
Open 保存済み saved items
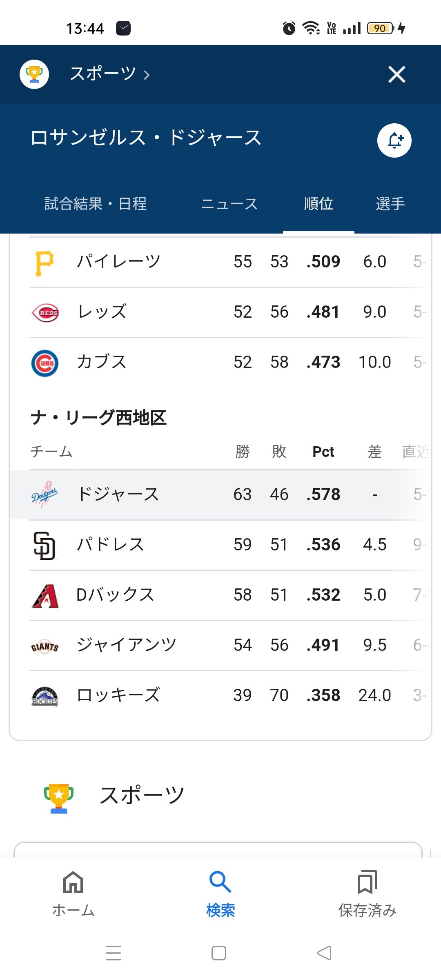(367, 893)
